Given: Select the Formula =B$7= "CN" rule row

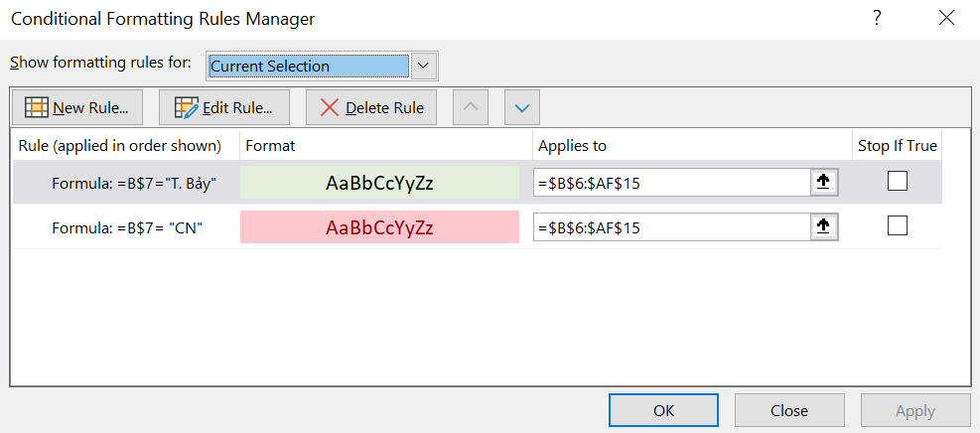Looking at the screenshot, I should click(x=478, y=227).
